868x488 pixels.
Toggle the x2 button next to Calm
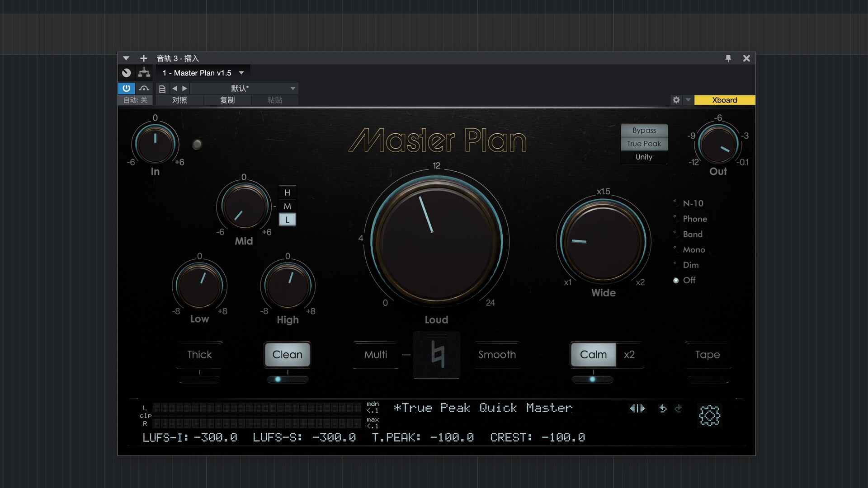coord(629,355)
